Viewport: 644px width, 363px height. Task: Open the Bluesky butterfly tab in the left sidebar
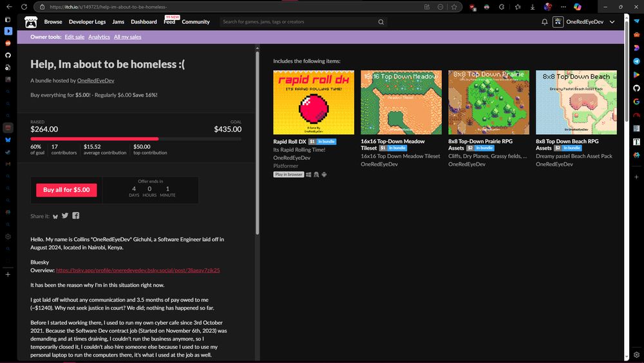pyautogui.click(x=8, y=140)
